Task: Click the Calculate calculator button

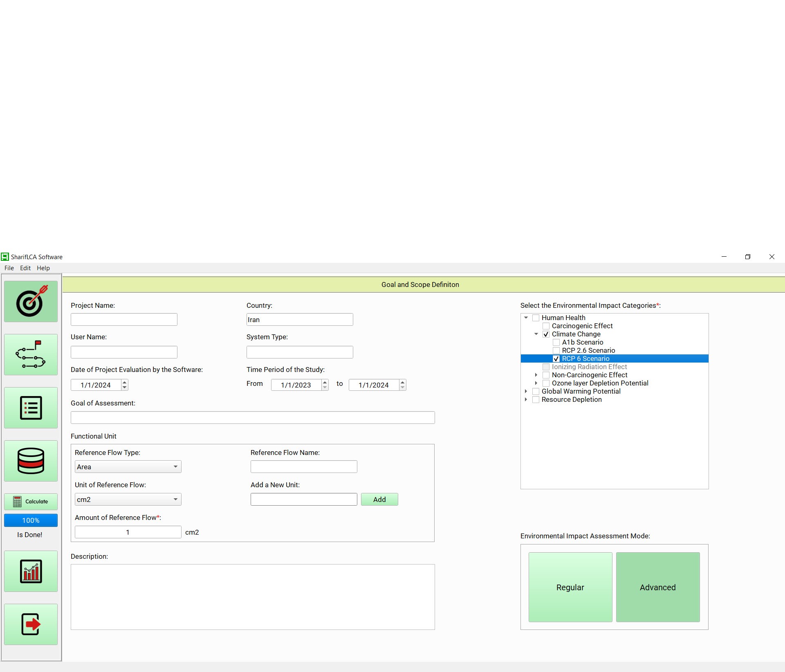Action: click(31, 502)
